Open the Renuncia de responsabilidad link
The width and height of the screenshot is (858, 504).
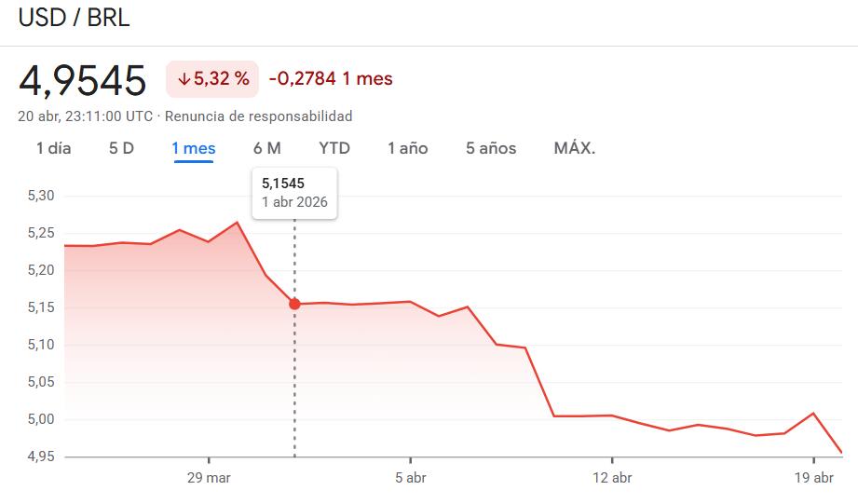(259, 116)
